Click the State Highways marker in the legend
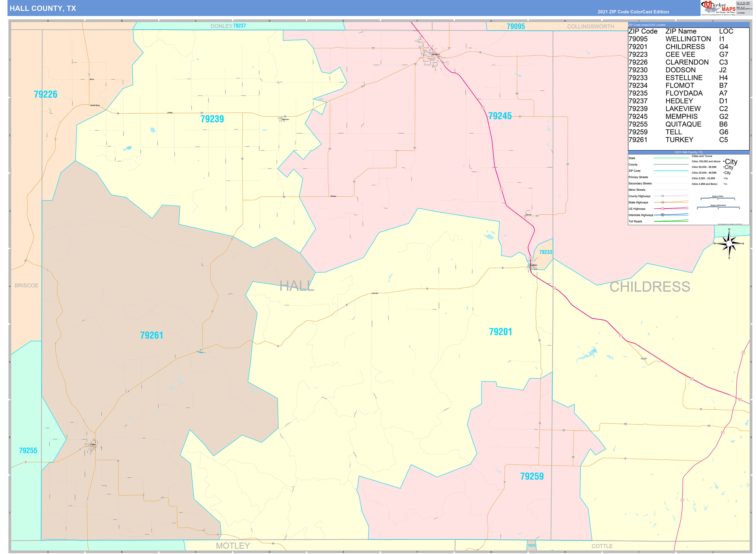This screenshot has height=554, width=756. click(x=663, y=202)
